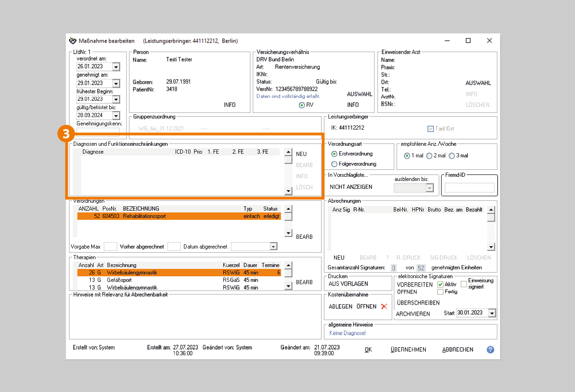Open the Start date dropdown
Screen dimensions: 575x392
[x=492, y=313]
